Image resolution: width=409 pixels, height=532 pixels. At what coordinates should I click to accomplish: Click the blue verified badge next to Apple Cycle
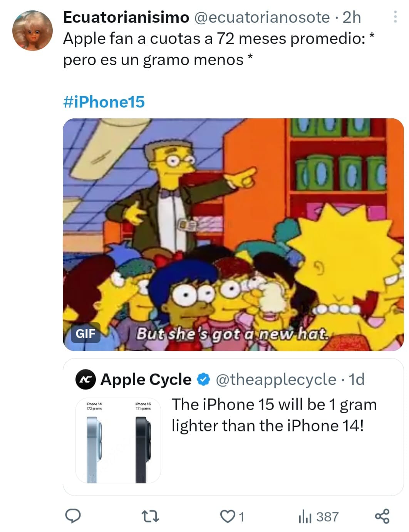click(x=201, y=379)
